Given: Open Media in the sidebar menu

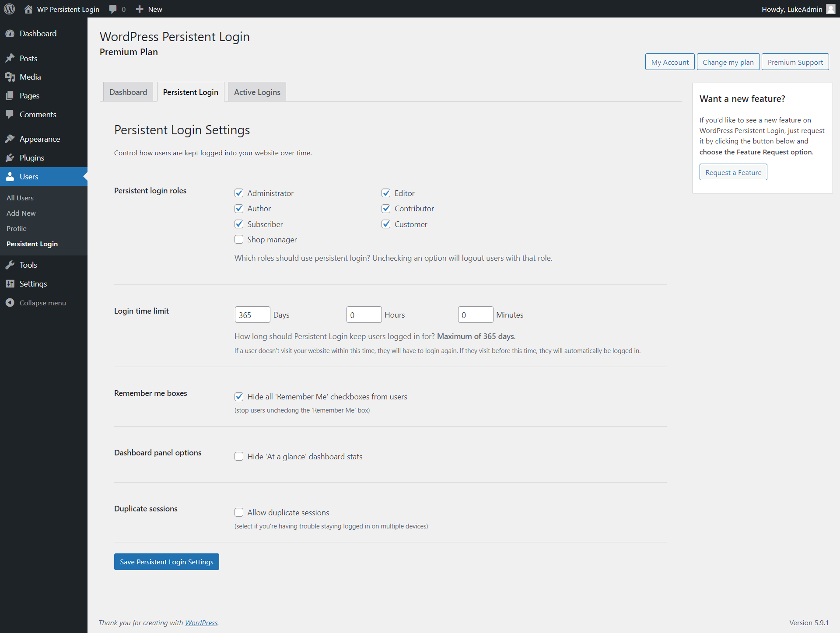Looking at the screenshot, I should [x=30, y=77].
